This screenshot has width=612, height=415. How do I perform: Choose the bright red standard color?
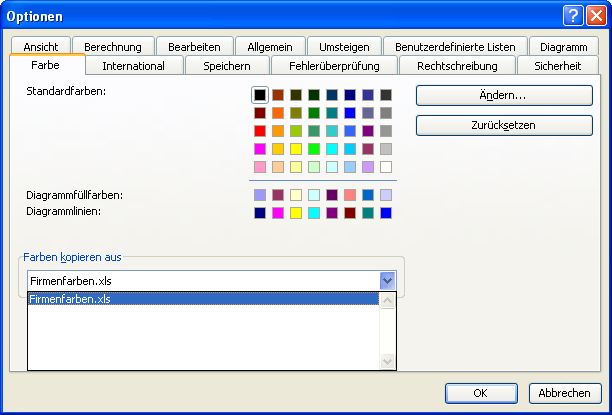point(260,131)
